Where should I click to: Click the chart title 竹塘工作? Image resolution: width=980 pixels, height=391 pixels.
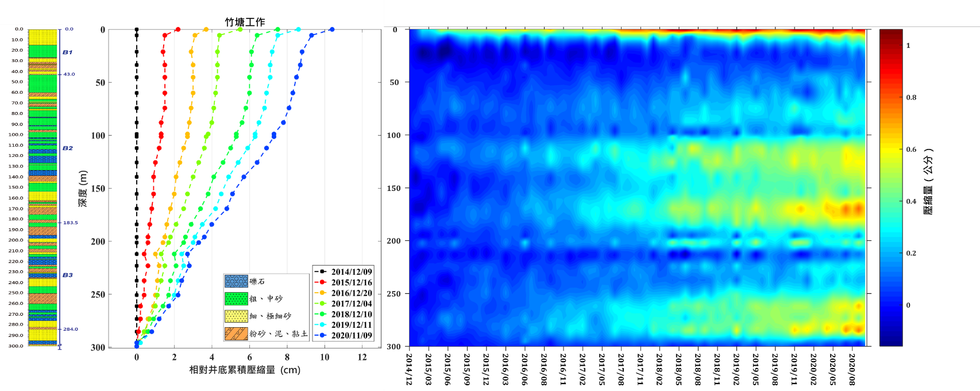coord(245,22)
